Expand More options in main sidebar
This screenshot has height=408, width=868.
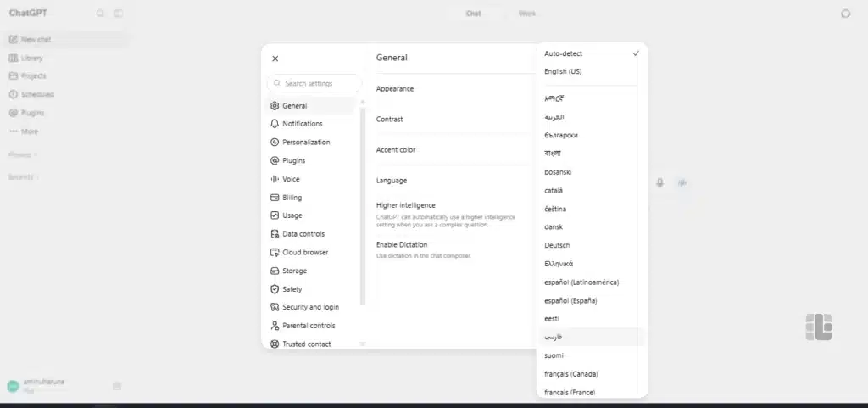coord(66,131)
